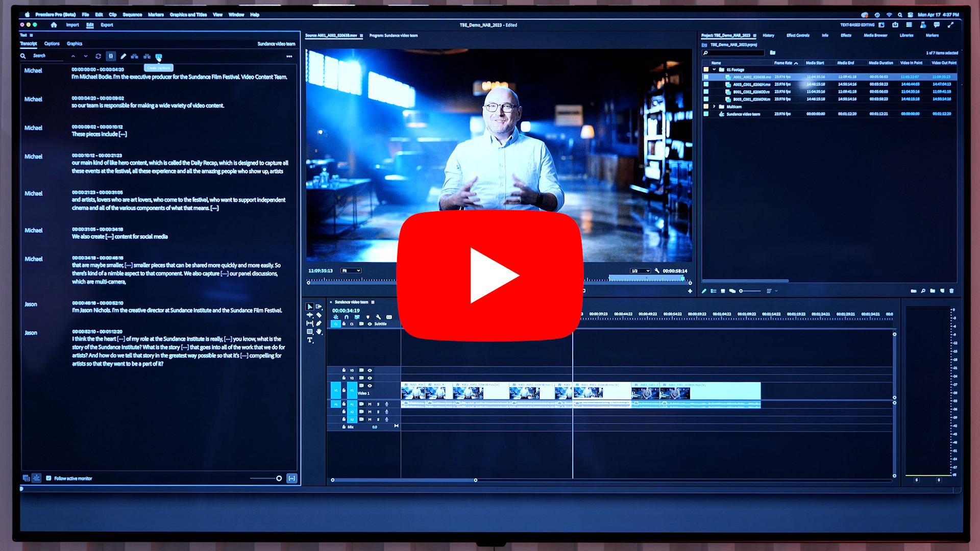
Task: Select the Hand tool
Action: 319,332
